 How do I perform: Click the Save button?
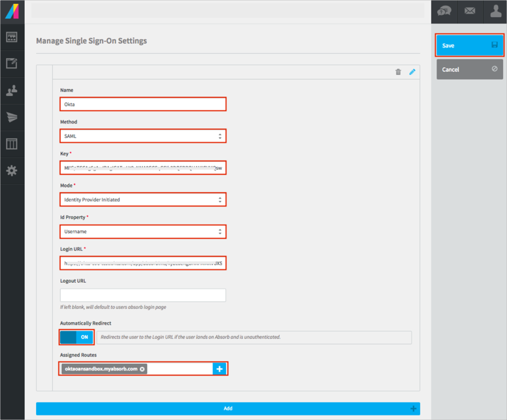[470, 46]
